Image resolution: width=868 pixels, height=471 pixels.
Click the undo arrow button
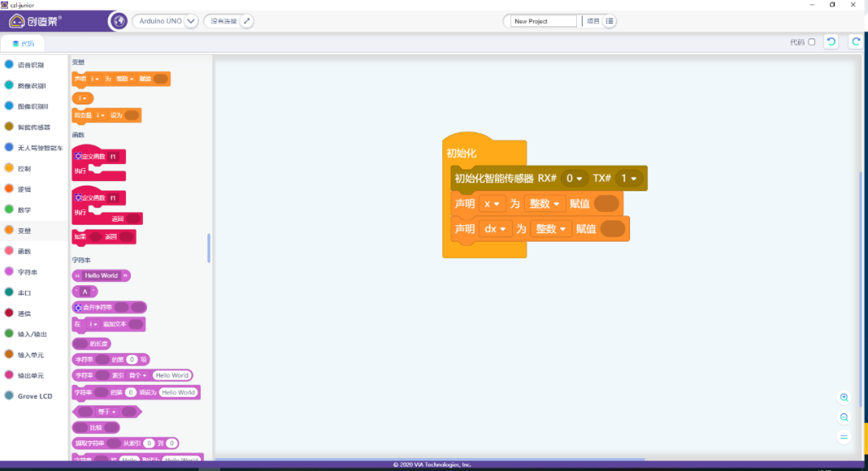coord(832,42)
